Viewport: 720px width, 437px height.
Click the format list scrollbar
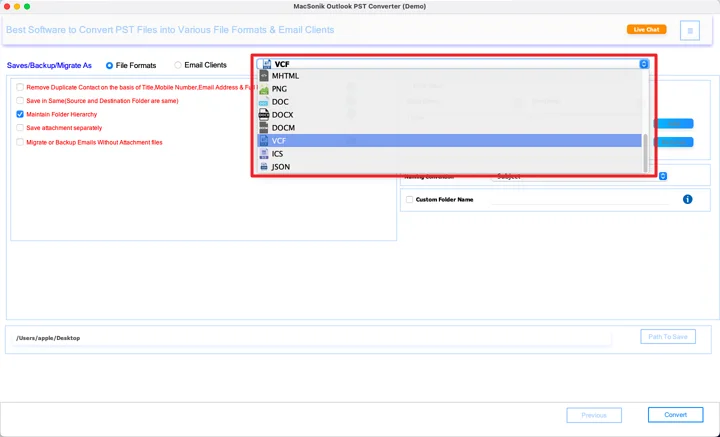[x=646, y=152]
